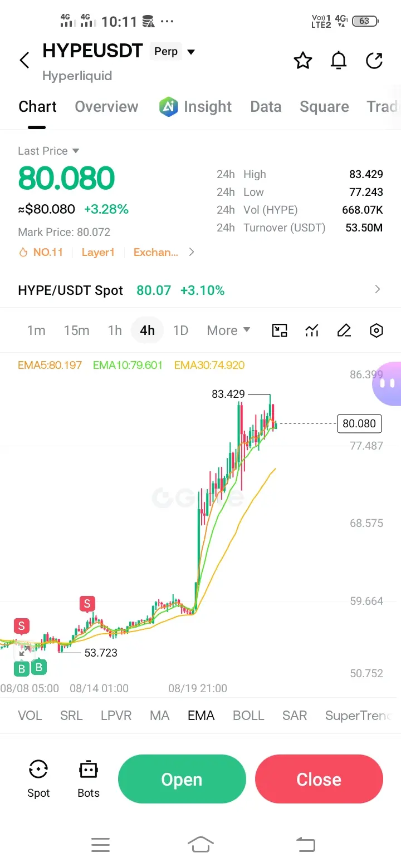Tap the HYPEUSDT pair title

coord(92,51)
